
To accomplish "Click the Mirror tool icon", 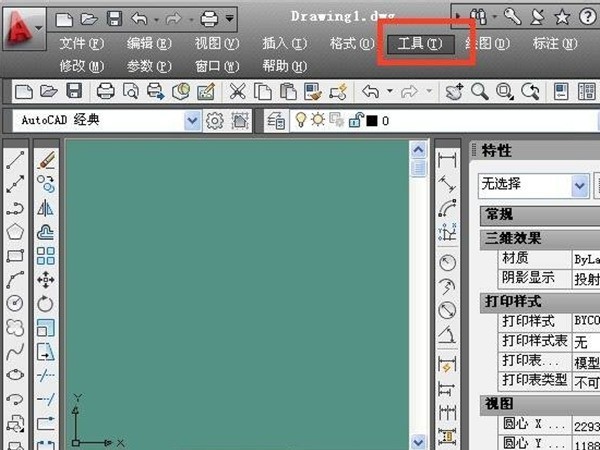I will (x=46, y=208).
